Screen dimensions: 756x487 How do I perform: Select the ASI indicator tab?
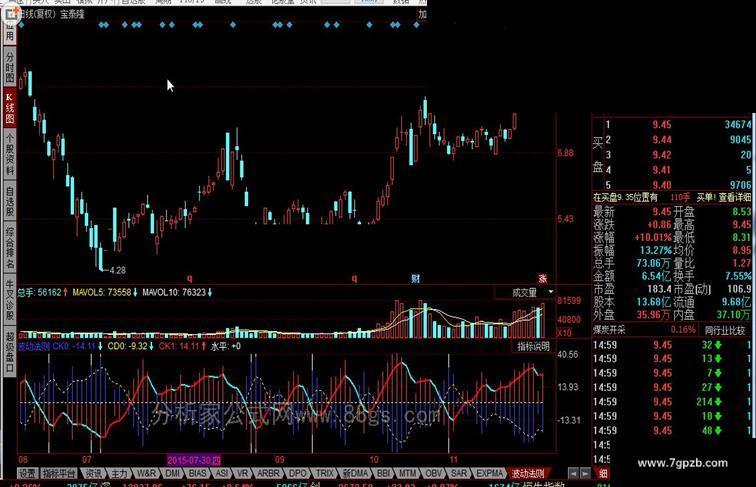click(222, 473)
